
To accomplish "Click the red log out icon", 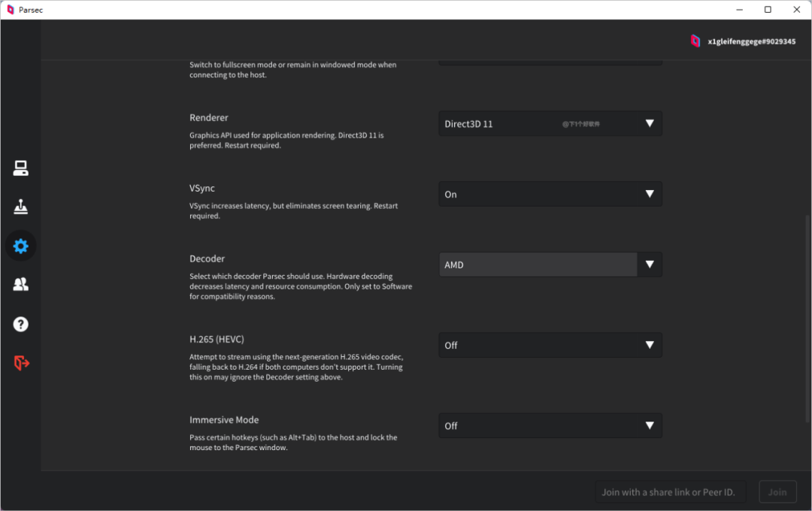I will [21, 363].
